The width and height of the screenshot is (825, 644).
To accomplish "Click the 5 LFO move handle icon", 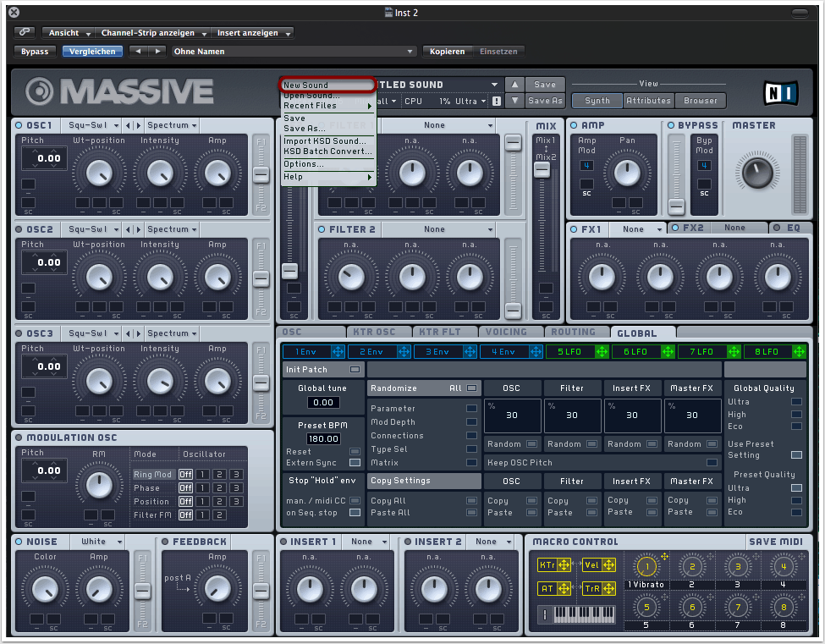I will pos(602,351).
